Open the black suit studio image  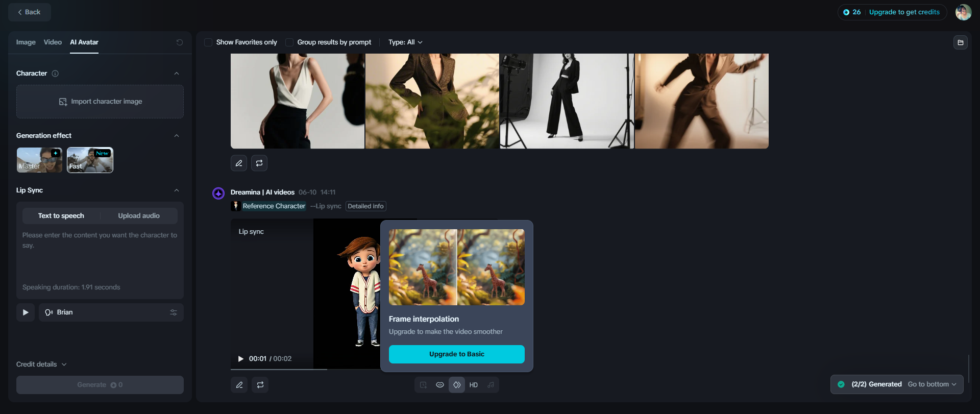tap(567, 101)
